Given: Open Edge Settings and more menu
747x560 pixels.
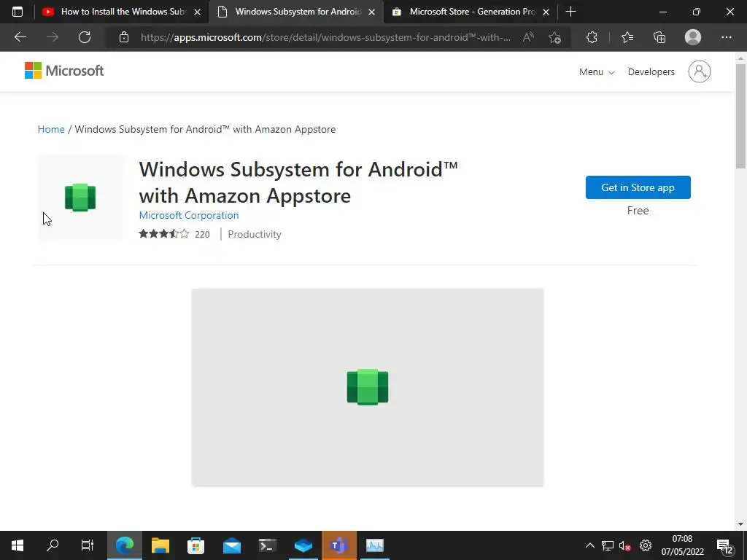Looking at the screenshot, I should [726, 37].
